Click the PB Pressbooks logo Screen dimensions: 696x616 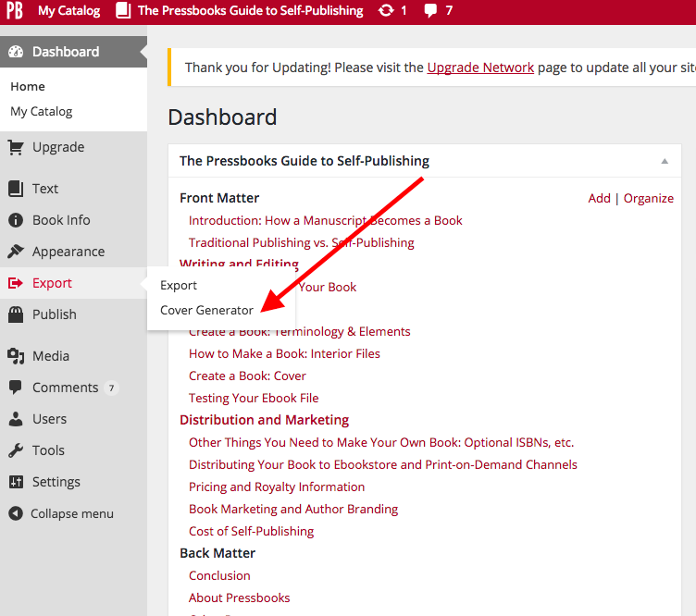tap(15, 10)
